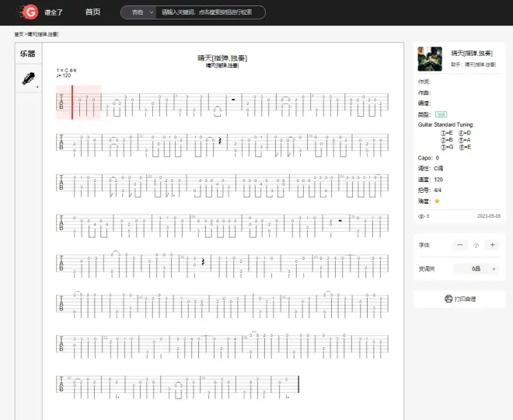Decrease font size with minus button

(x=459, y=245)
